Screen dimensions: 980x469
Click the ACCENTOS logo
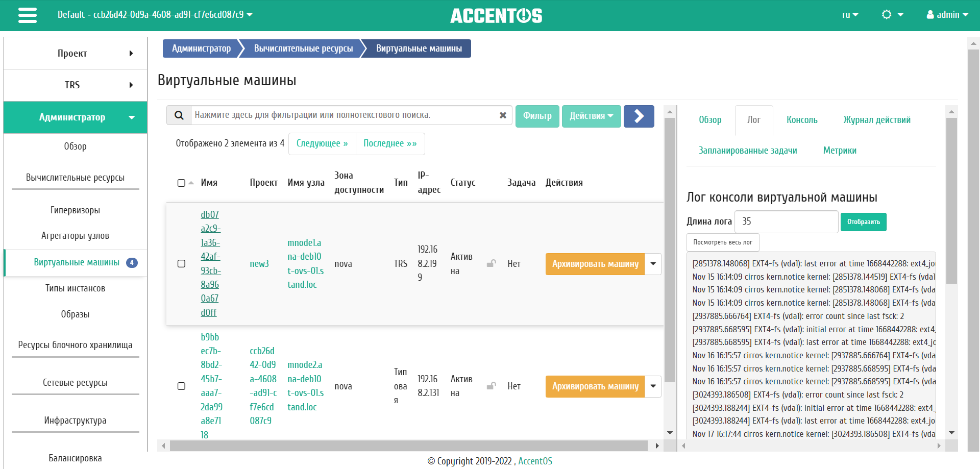[x=496, y=15]
